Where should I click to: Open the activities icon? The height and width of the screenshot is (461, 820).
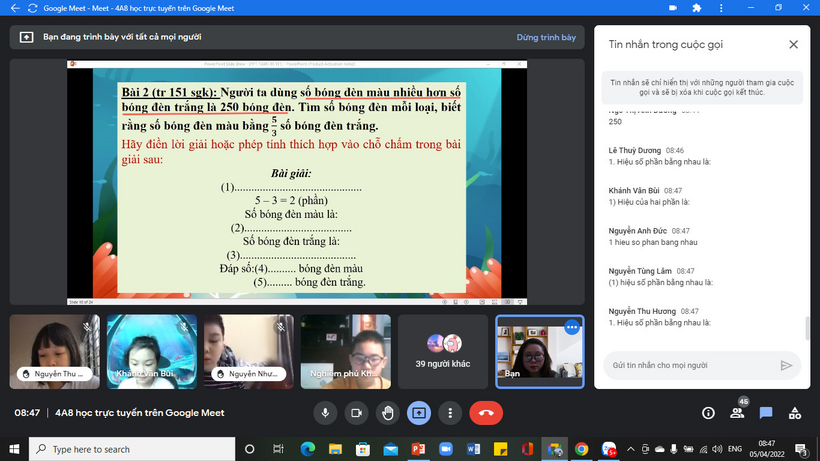(795, 412)
